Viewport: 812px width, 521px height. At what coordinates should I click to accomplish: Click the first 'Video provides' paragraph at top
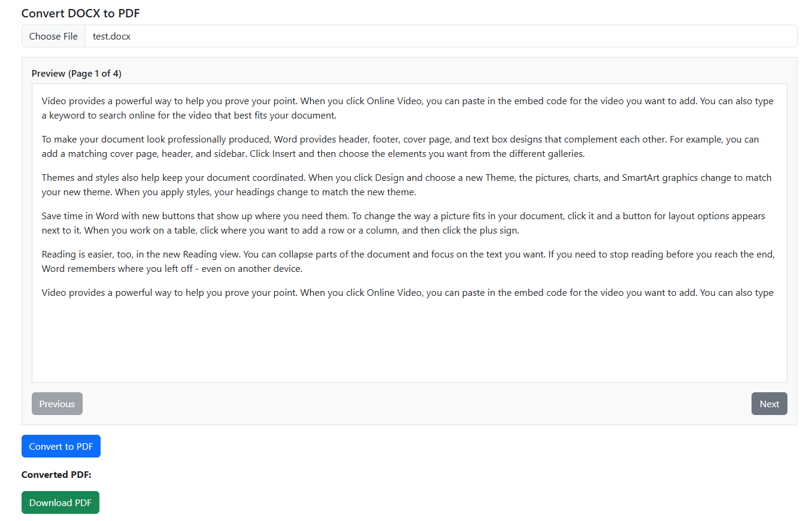tap(408, 108)
